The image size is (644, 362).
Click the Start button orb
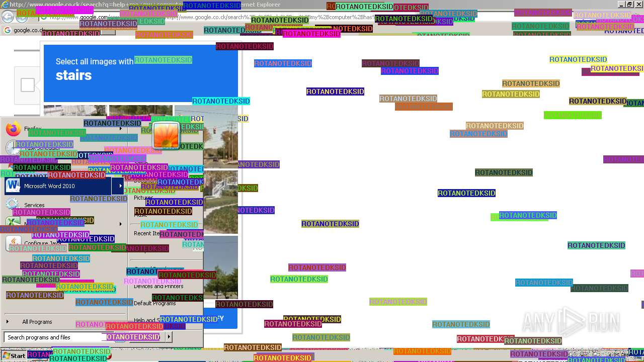14,355
